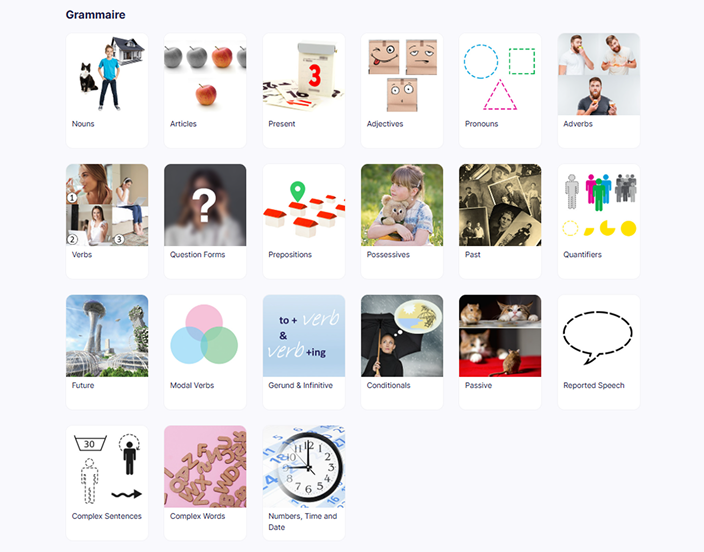Open Complex Sentences pictogram card

point(107,483)
